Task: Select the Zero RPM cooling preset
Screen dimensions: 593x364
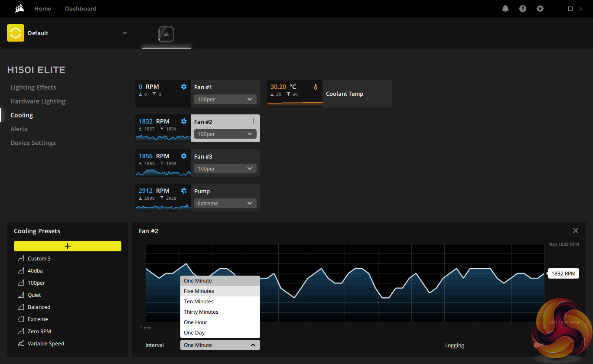Action: 39,331
